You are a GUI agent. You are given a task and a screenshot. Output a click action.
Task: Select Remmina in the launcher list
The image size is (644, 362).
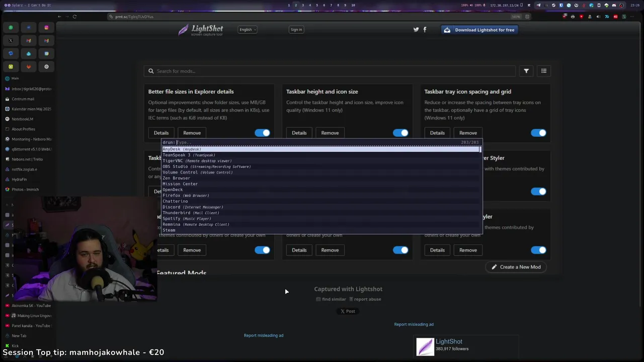(321, 224)
